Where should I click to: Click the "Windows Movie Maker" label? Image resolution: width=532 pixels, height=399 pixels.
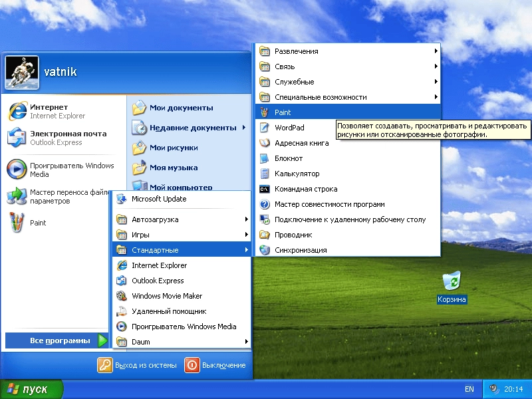[x=167, y=296]
